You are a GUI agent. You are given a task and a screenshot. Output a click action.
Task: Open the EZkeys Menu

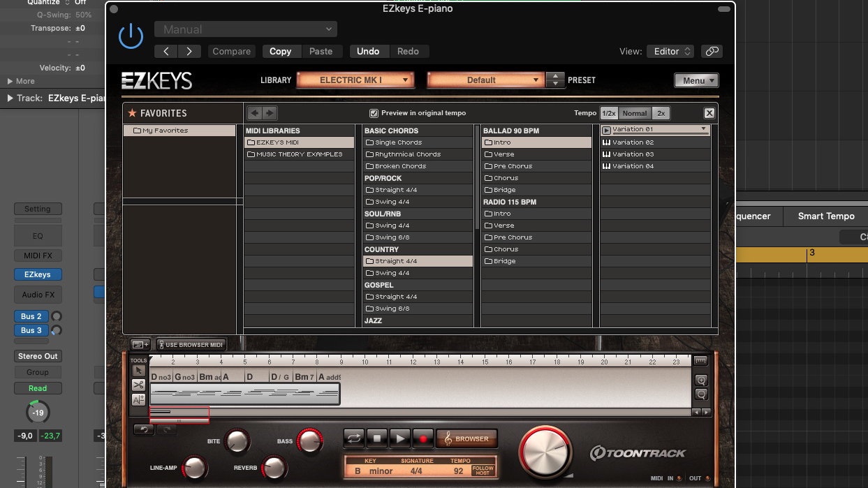click(x=696, y=80)
